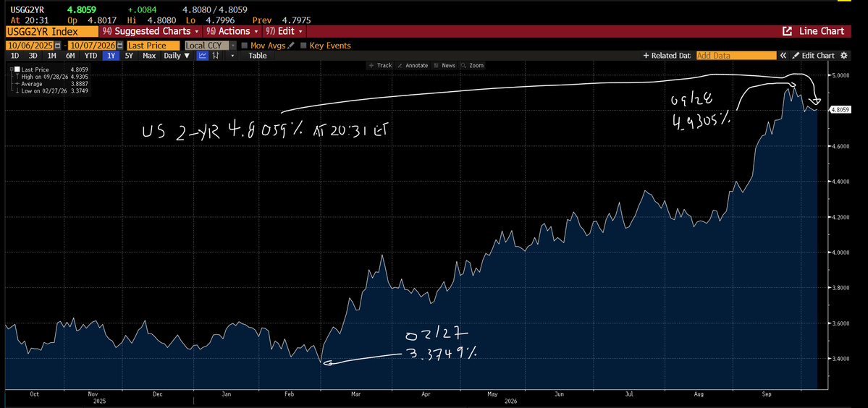Open the Suggested Charts dropdown
This screenshot has height=408, width=868.
pyautogui.click(x=149, y=32)
